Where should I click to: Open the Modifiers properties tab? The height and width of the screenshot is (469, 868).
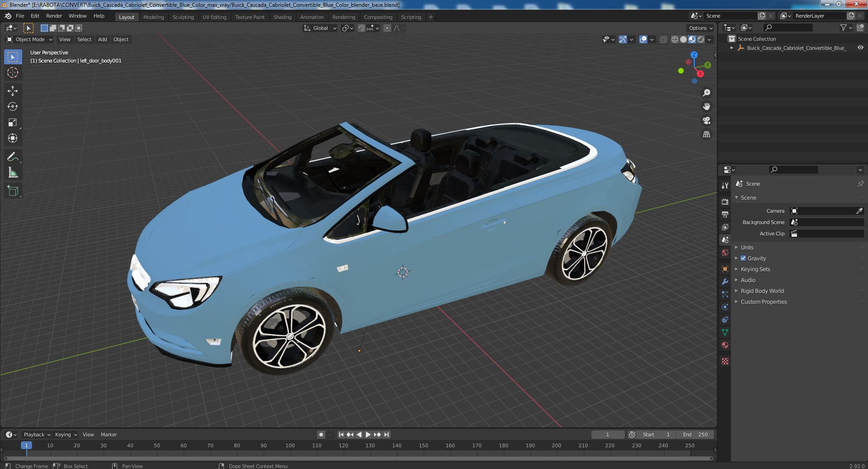click(725, 281)
